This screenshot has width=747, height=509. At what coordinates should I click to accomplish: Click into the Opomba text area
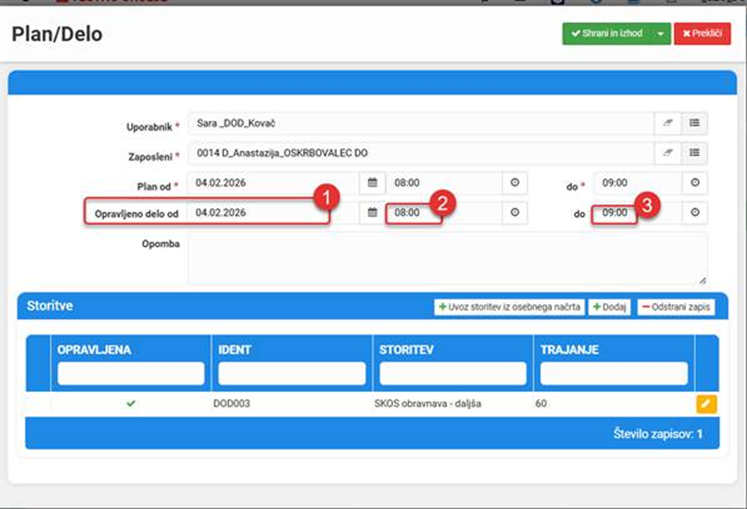click(x=447, y=259)
